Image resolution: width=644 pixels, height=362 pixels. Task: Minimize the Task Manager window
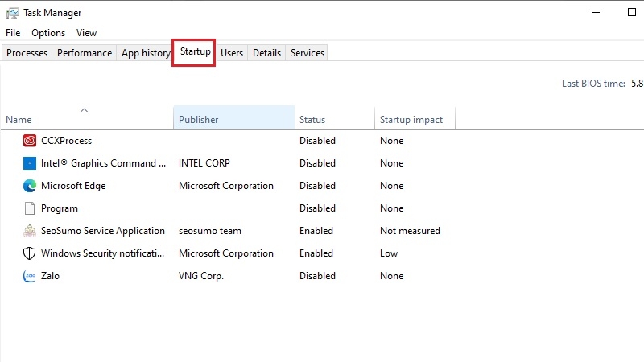click(x=596, y=13)
